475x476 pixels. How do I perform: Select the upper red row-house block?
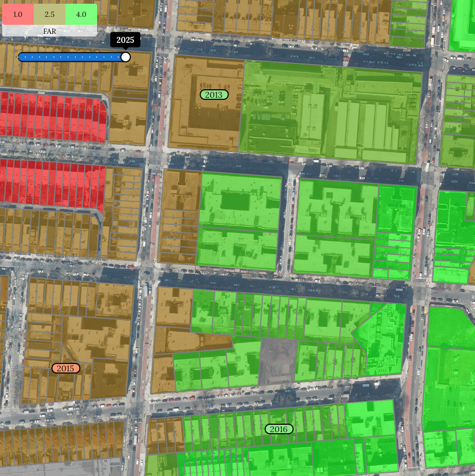[50, 117]
